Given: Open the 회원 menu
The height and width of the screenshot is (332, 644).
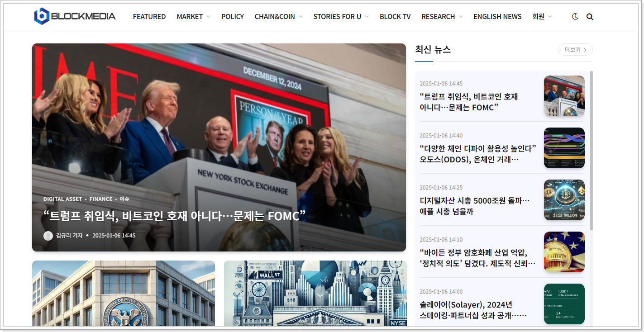Looking at the screenshot, I should coord(539,16).
